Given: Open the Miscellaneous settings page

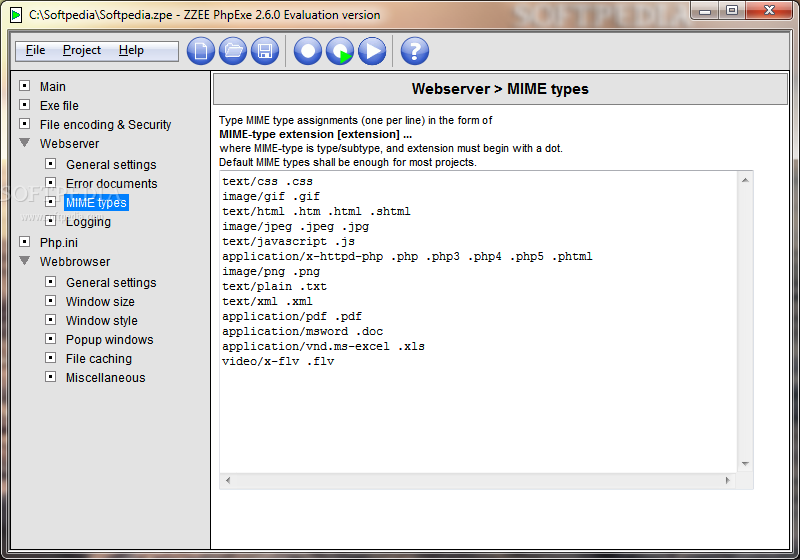Looking at the screenshot, I should click(106, 377).
